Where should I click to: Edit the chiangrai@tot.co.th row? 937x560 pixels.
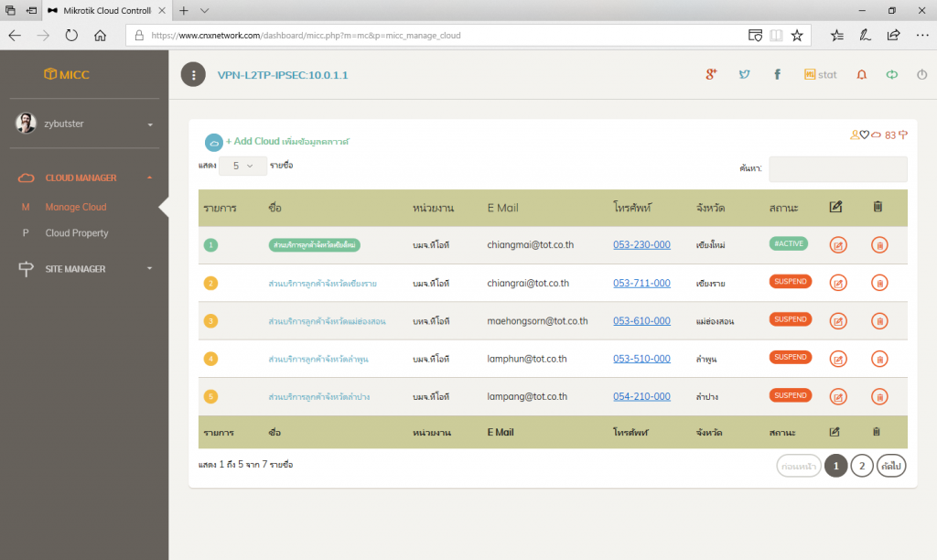click(x=838, y=284)
